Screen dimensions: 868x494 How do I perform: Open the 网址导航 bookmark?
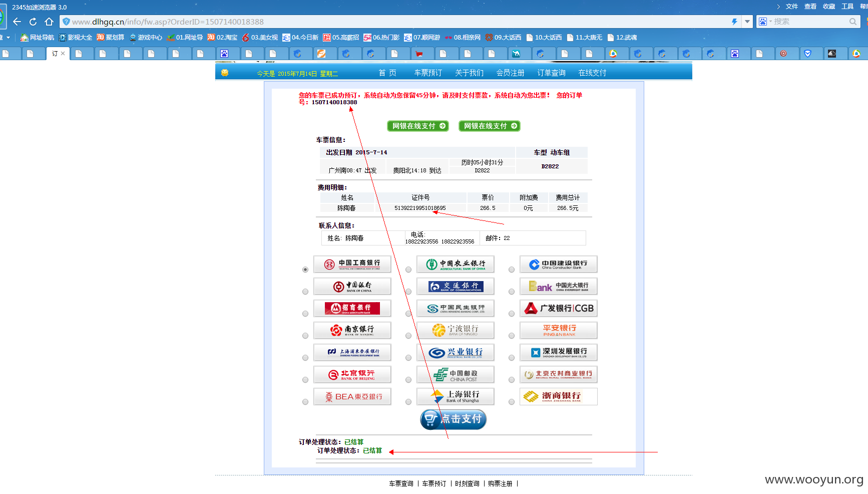click(37, 38)
